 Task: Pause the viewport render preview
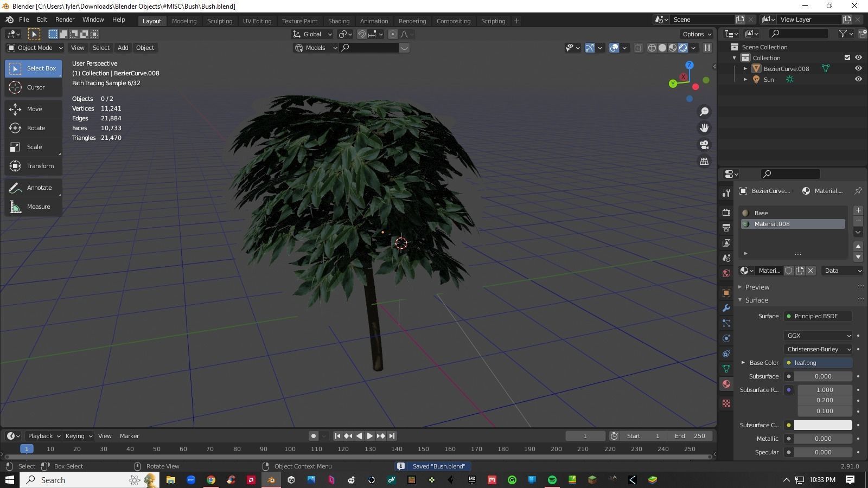coord(707,48)
